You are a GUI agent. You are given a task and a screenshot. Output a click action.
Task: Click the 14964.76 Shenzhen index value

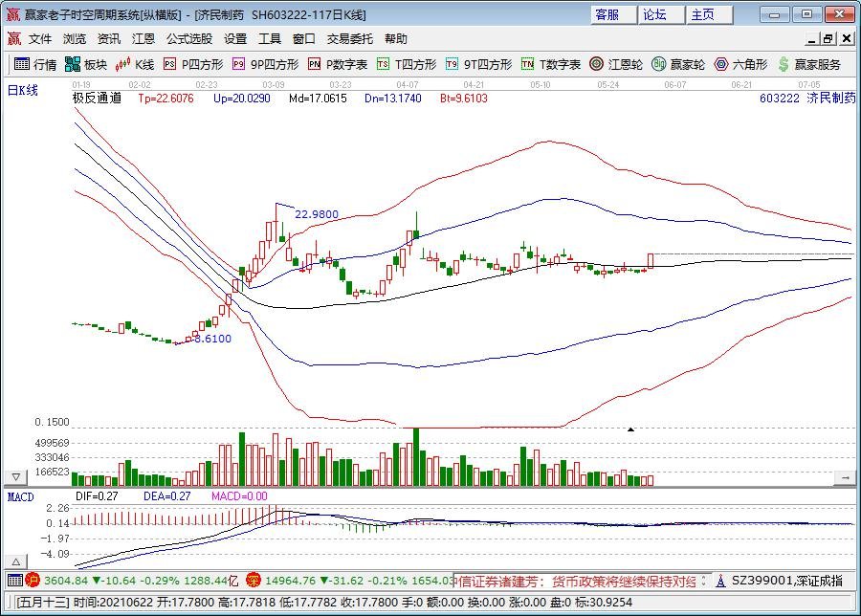290,581
